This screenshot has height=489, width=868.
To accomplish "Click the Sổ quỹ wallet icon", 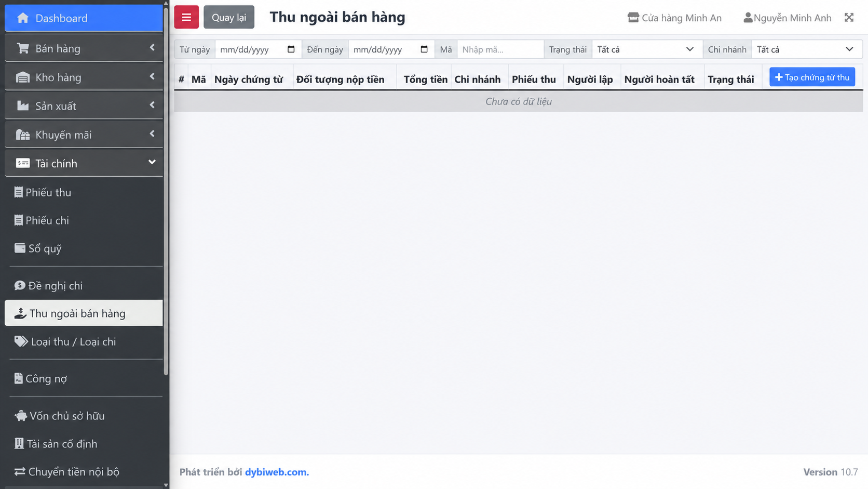I will pos(20,248).
